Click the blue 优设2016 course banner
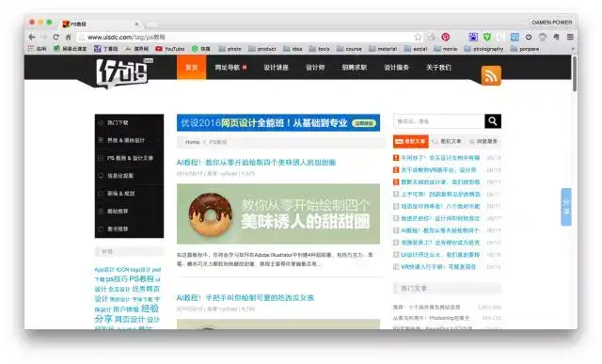Viewport: 602px width, 364px height. pyautogui.click(x=278, y=123)
